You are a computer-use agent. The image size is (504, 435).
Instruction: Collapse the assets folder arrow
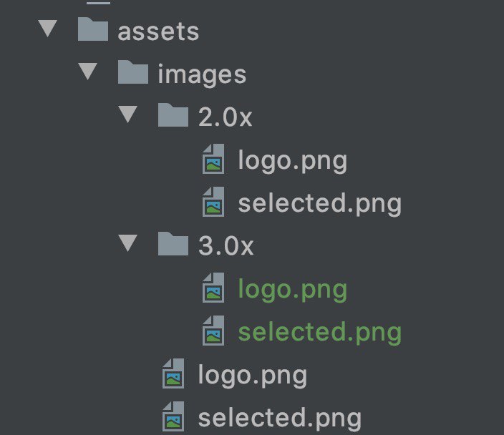click(47, 29)
